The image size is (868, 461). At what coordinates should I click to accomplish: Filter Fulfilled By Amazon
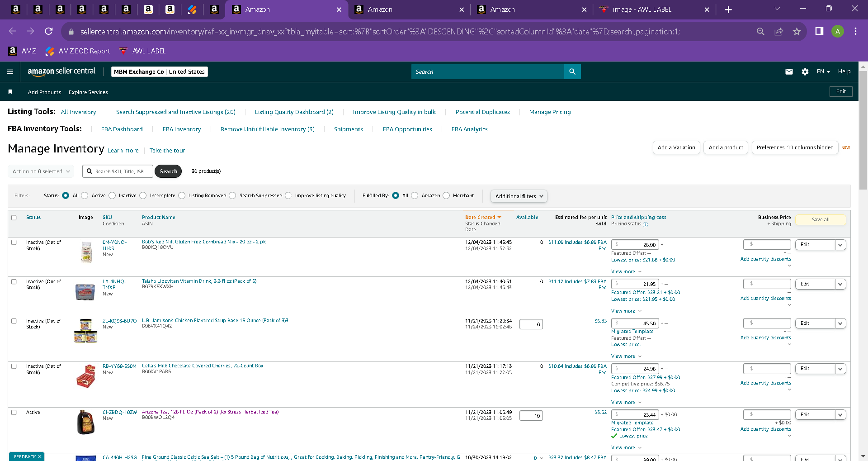415,195
